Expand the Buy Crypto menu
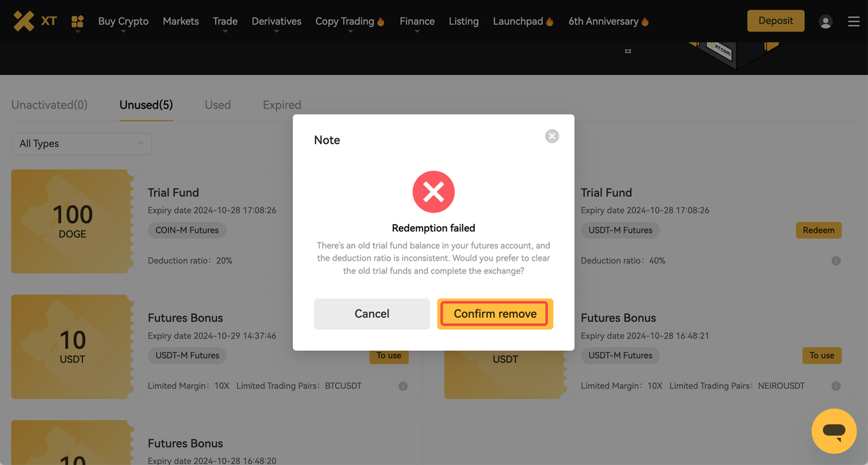The image size is (868, 465). (123, 21)
